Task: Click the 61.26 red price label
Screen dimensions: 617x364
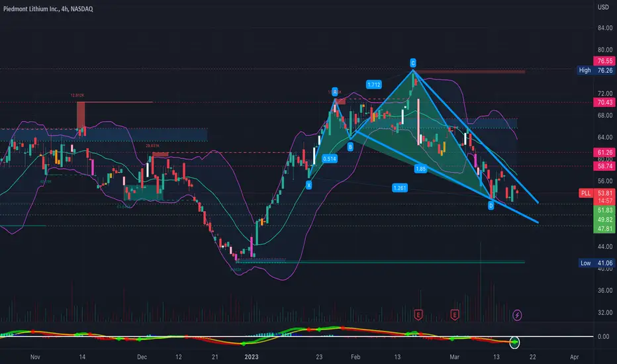Action: tap(604, 152)
